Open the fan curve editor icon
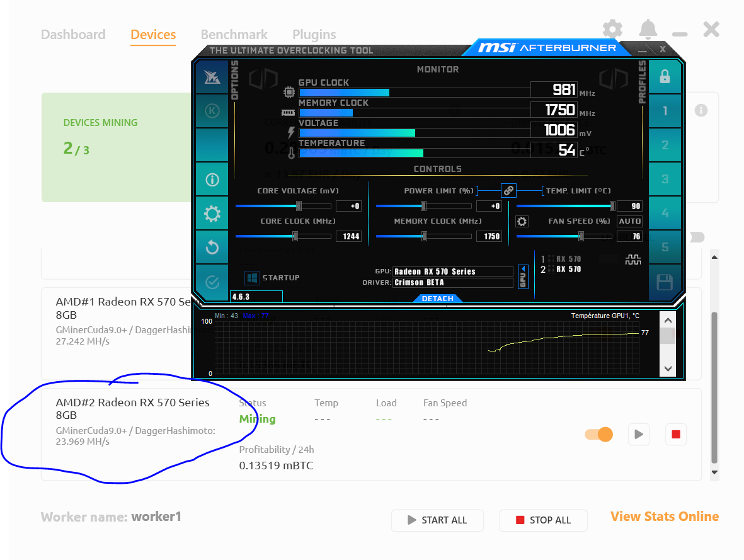 (633, 260)
